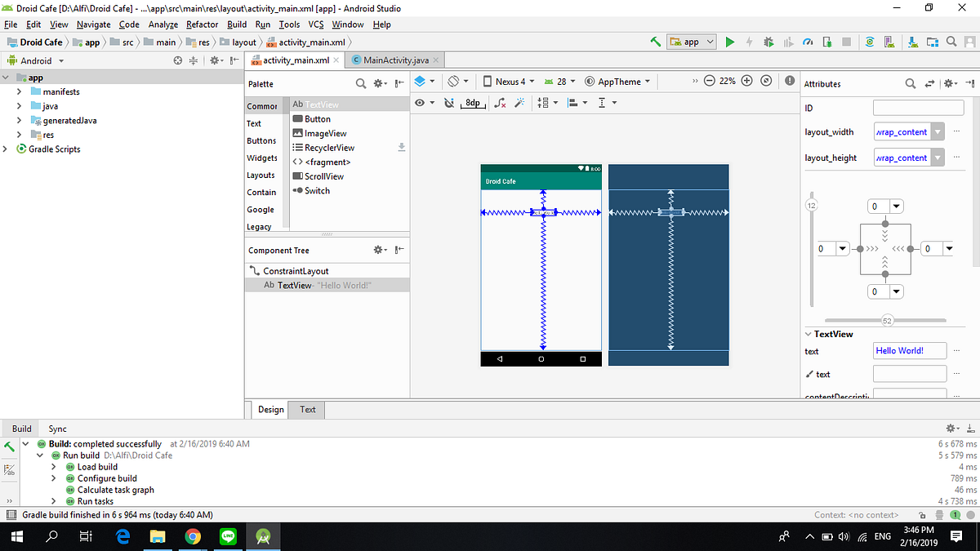This screenshot has width=980, height=551.
Task: Expand the Load build tasks entry
Action: click(x=52, y=467)
